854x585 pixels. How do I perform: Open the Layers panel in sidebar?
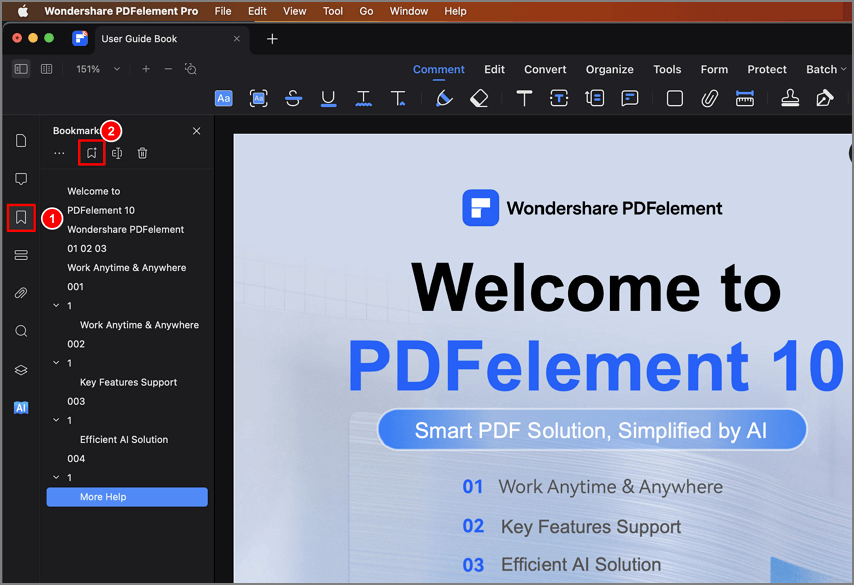click(21, 370)
